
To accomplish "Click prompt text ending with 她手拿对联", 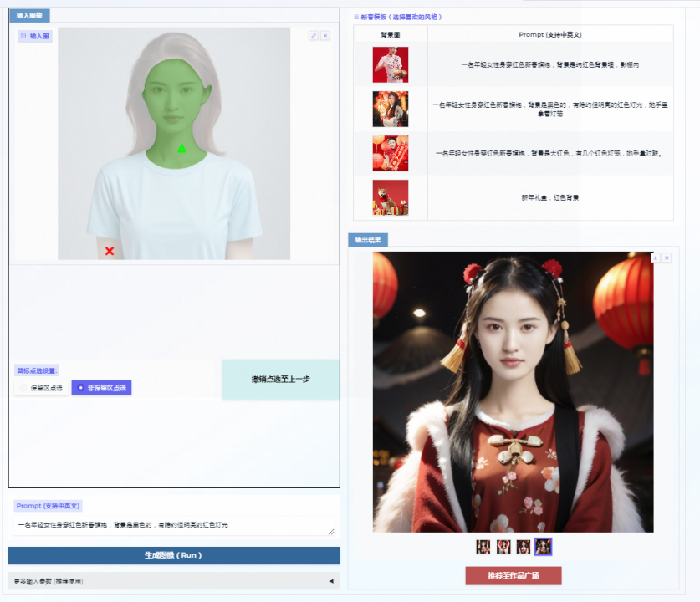I will tap(550, 154).
